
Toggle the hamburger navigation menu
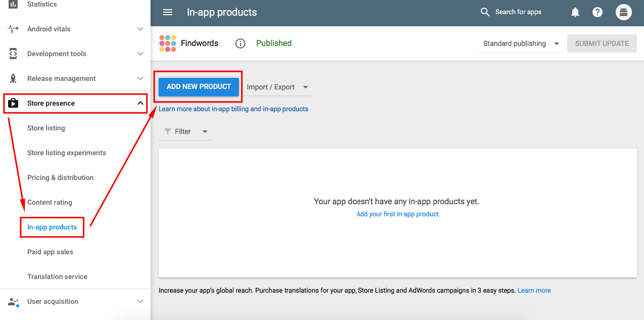(x=168, y=12)
